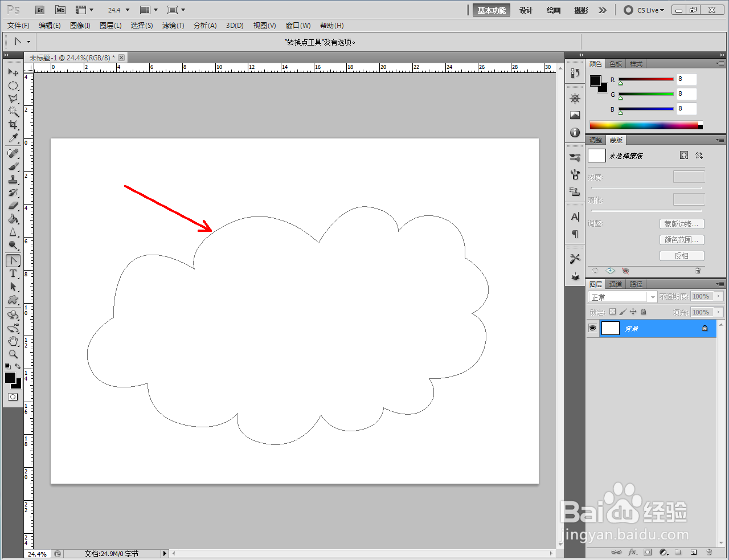Image resolution: width=729 pixels, height=560 pixels.
Task: Switch to 设计 workspace
Action: click(x=526, y=10)
